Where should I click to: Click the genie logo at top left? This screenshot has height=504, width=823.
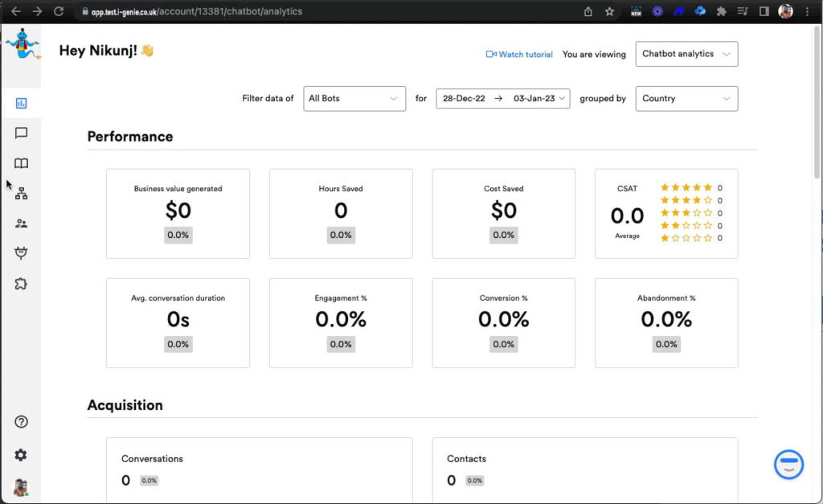(22, 43)
